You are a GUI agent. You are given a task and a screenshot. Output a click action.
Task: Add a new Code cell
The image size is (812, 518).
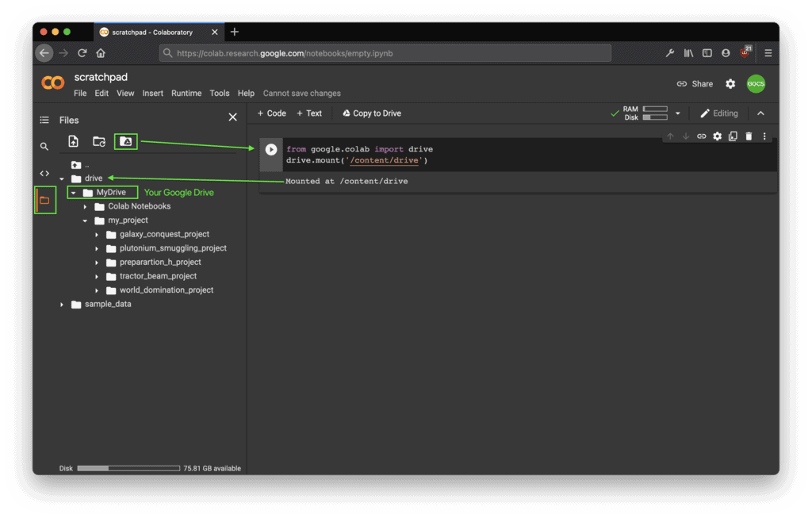point(272,113)
